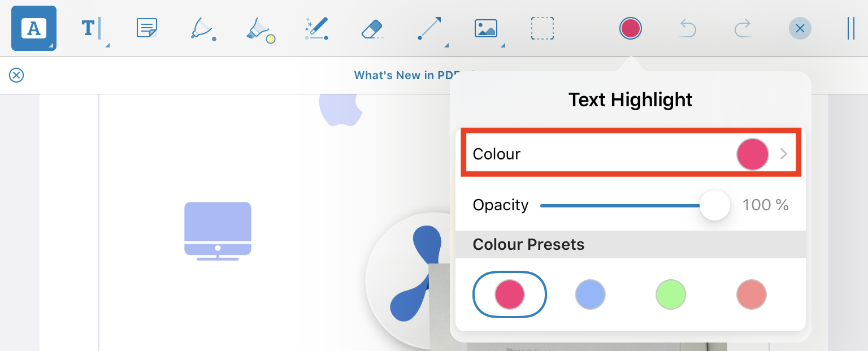Click the current colour button in toolbar

click(630, 28)
